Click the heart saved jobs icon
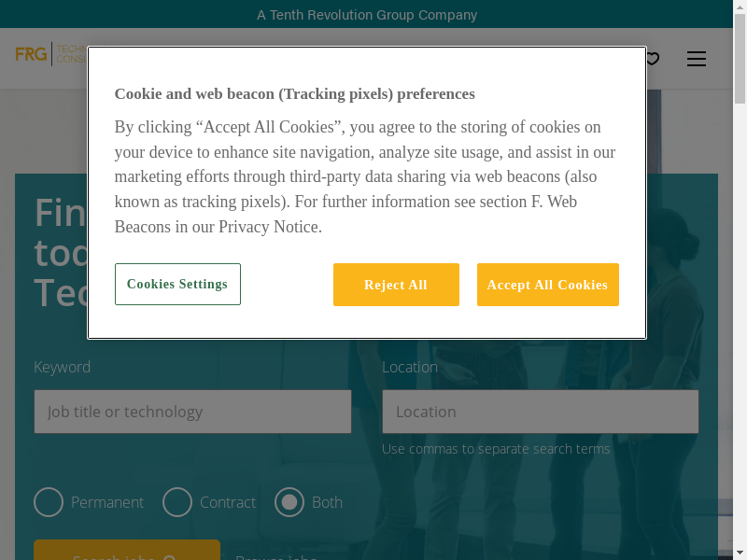Screen dimensions: 747x560 tap(653, 59)
